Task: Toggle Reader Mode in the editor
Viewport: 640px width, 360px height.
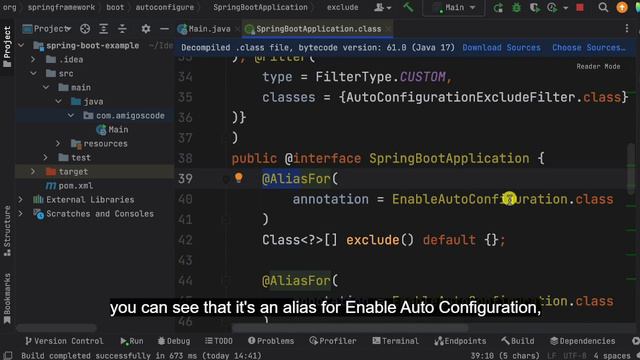Action: click(598, 66)
